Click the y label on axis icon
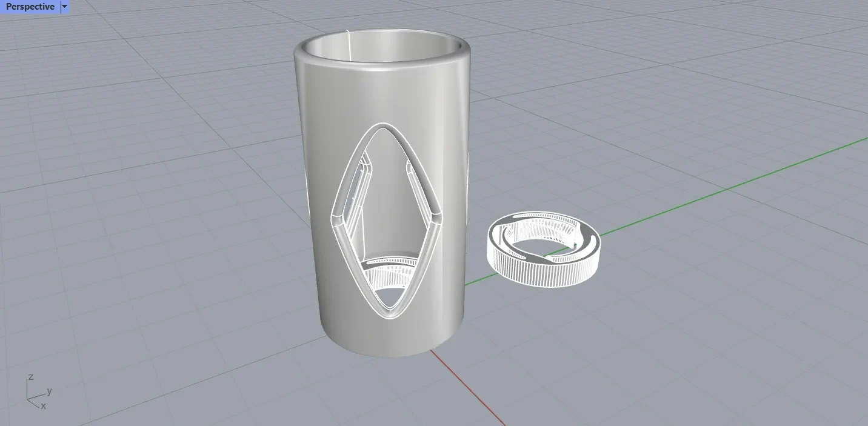Image resolution: width=868 pixels, height=426 pixels. tap(49, 391)
